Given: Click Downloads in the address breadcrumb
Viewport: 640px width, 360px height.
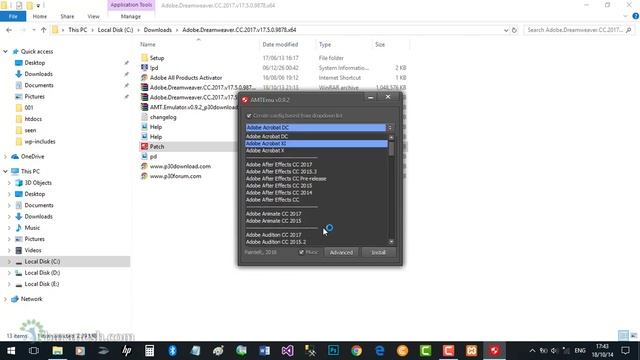Looking at the screenshot, I should point(158,30).
